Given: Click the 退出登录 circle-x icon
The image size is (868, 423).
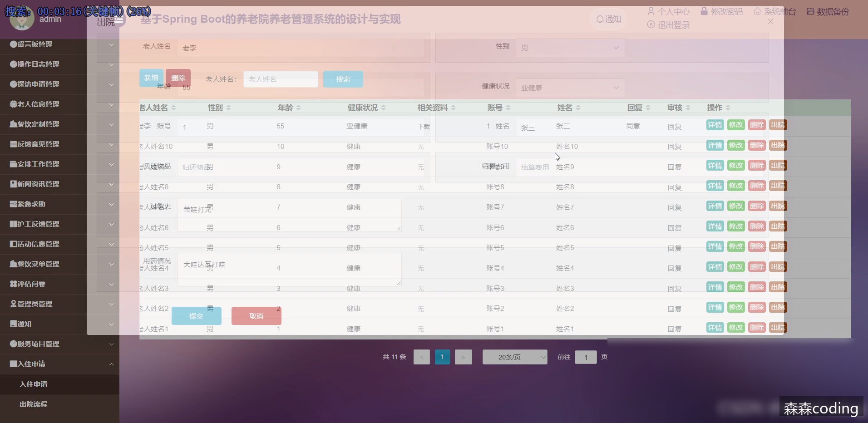Looking at the screenshot, I should point(651,25).
